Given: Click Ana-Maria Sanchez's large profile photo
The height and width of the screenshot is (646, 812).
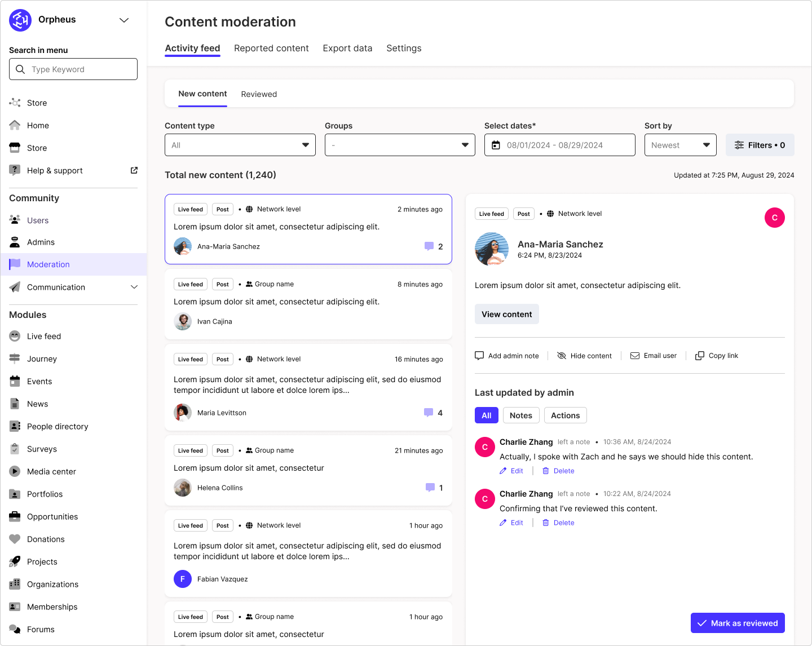Looking at the screenshot, I should (492, 249).
